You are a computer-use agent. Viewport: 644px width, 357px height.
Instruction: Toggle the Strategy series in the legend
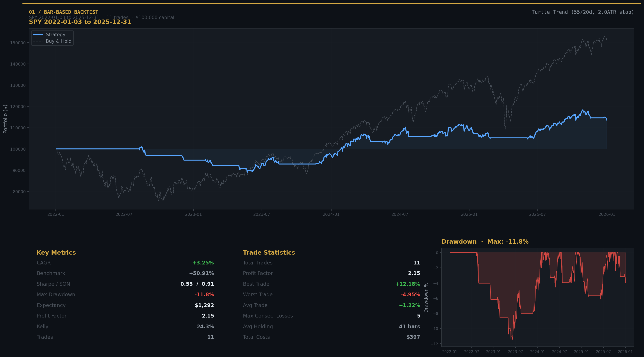[x=55, y=34]
